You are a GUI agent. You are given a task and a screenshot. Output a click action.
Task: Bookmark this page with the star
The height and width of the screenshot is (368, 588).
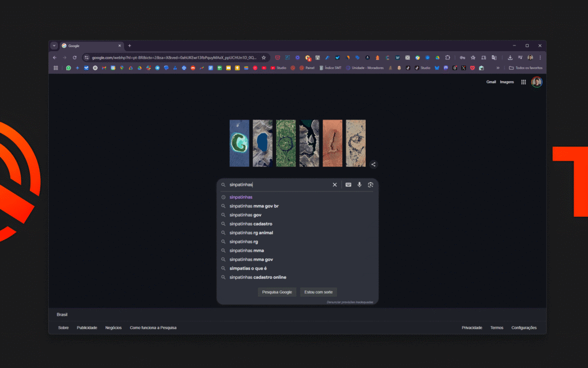click(264, 57)
